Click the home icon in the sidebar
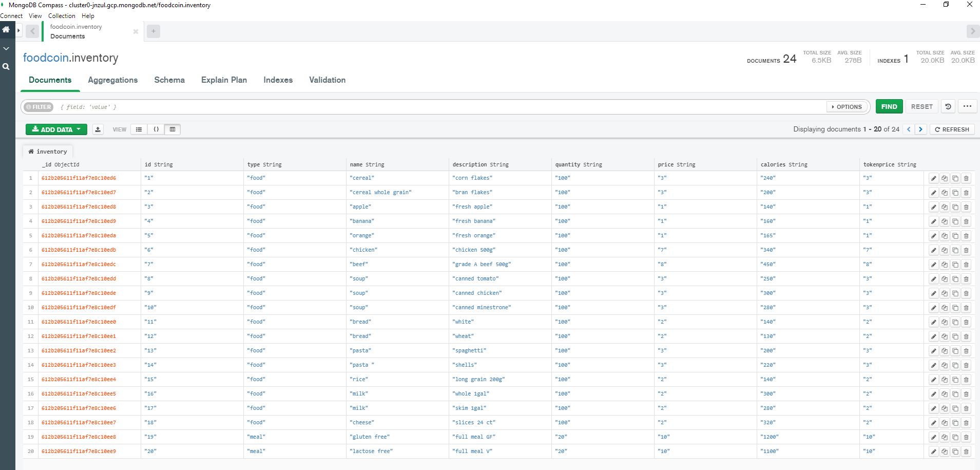980x470 pixels. (6, 30)
